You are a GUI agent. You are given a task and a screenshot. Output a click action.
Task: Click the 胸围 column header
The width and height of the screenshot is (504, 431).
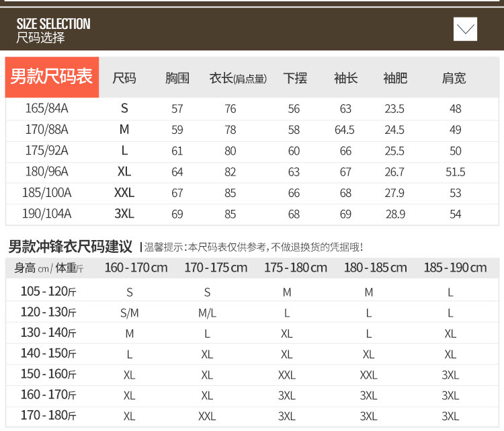[x=177, y=78]
